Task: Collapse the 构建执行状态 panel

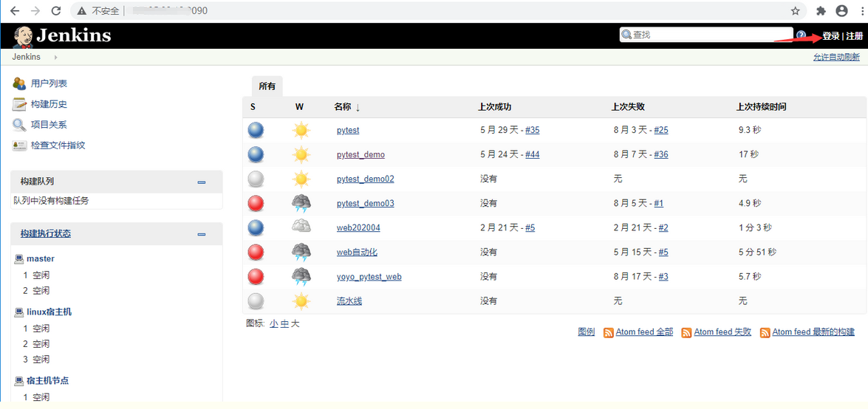Action: tap(202, 234)
